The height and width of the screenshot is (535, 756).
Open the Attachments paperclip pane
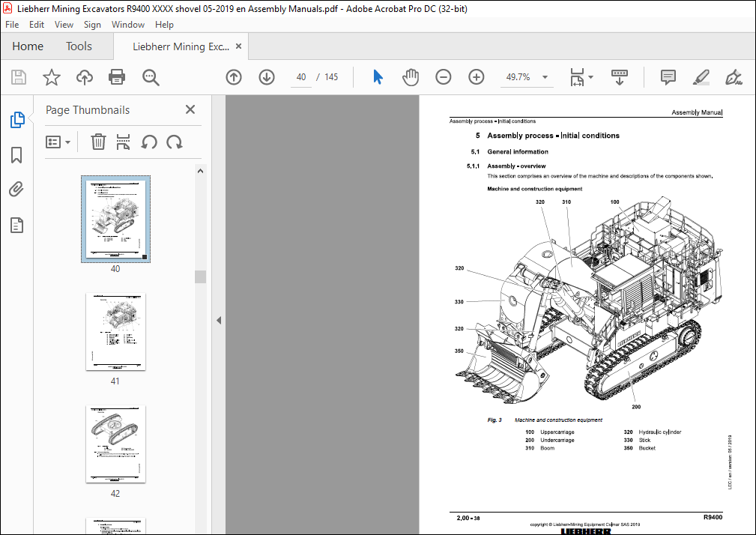(x=16, y=190)
